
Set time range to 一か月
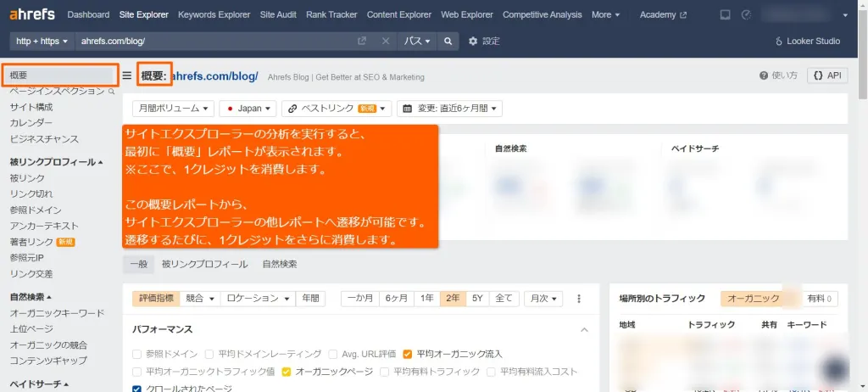(x=360, y=299)
